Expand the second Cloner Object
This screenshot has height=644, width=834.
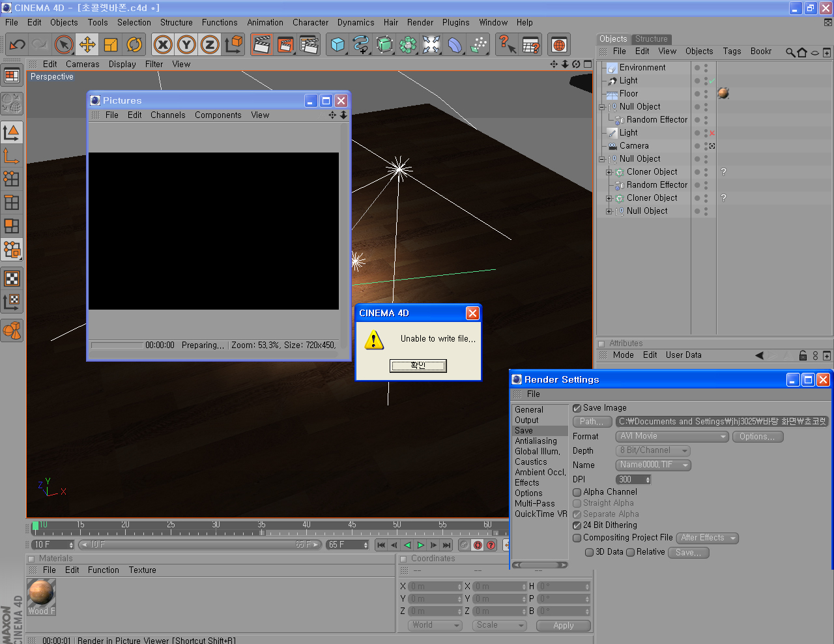(x=609, y=198)
